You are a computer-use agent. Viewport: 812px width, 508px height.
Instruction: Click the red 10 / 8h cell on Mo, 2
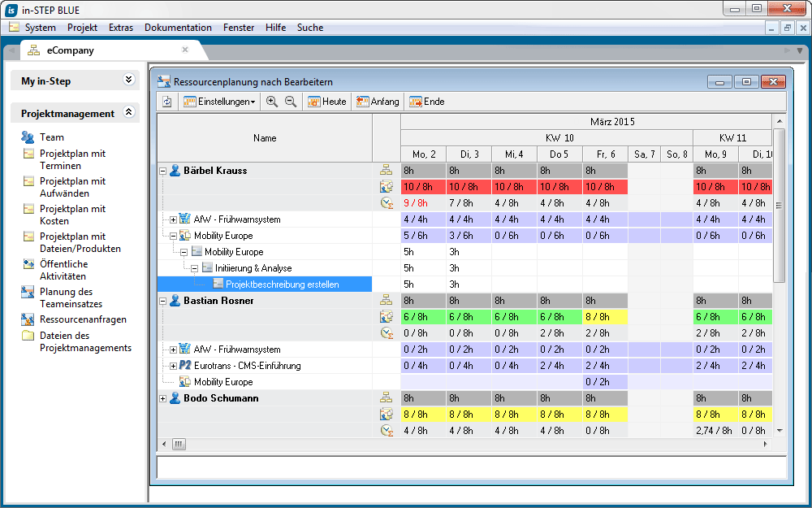[x=423, y=187]
